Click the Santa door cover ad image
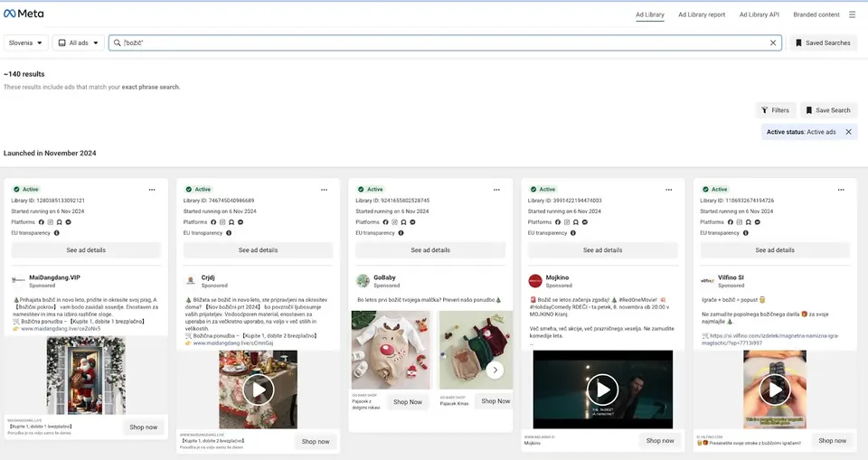 [x=86, y=375]
